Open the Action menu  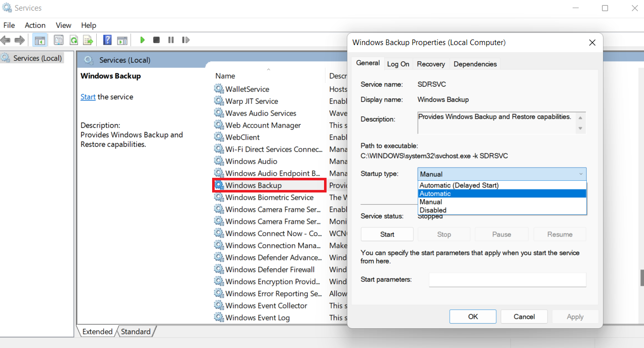point(35,25)
